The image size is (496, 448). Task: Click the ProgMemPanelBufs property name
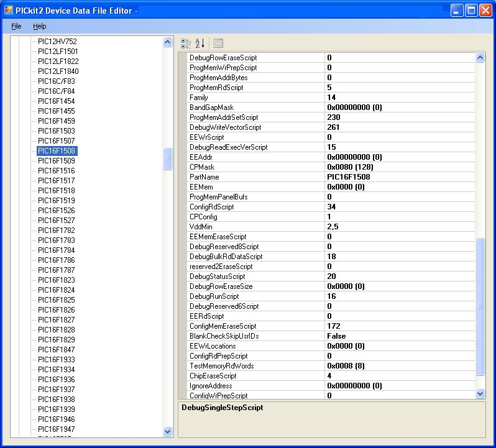click(x=219, y=196)
